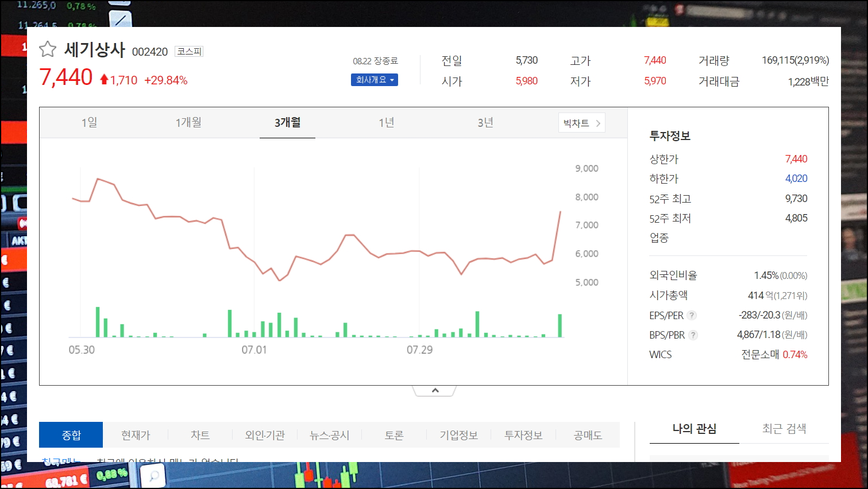This screenshot has width=868, height=489.
Task: Switch to the 현재가 tab
Action: point(136,435)
